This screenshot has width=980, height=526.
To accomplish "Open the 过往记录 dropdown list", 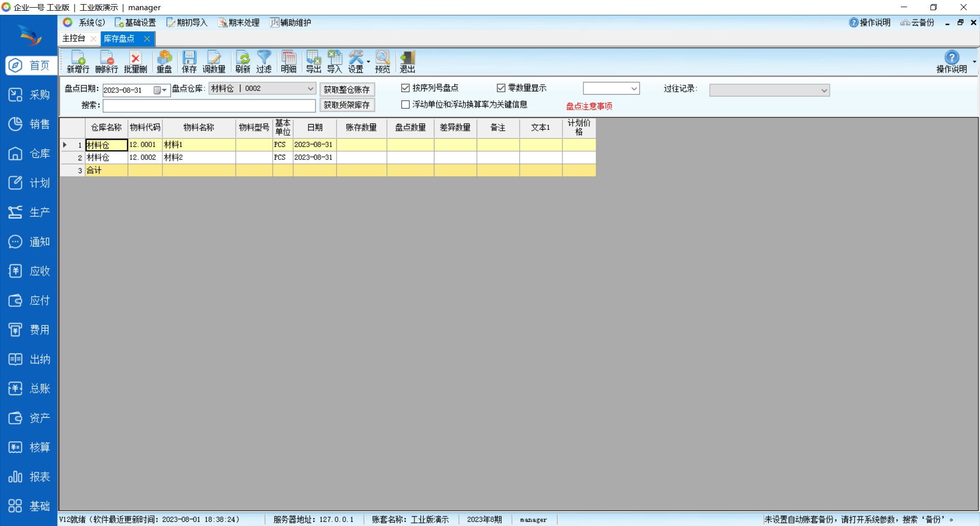I will pyautogui.click(x=823, y=90).
